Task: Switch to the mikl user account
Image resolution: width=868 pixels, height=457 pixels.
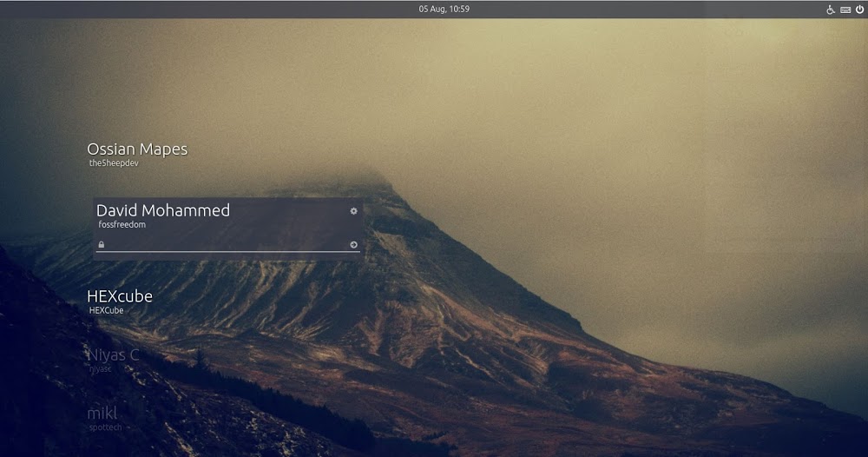Action: 102,414
